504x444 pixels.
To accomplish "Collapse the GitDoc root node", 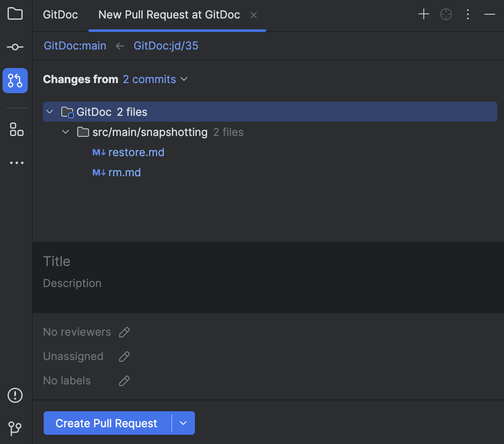I will click(x=50, y=112).
